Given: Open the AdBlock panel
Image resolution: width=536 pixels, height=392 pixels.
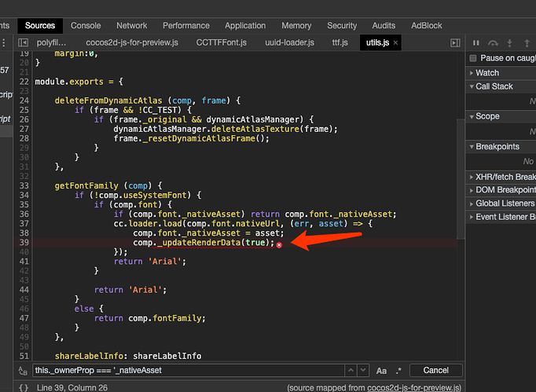Looking at the screenshot, I should tap(426, 26).
